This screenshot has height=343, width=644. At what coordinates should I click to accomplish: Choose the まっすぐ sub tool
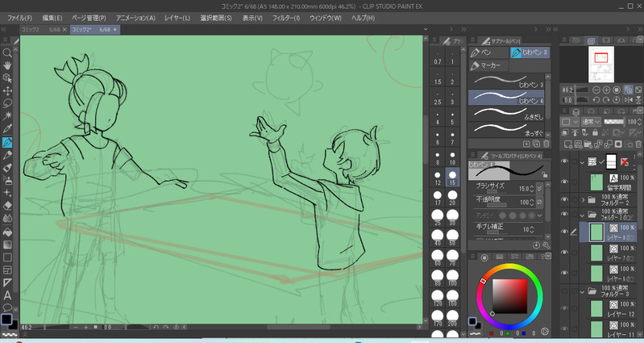click(506, 130)
